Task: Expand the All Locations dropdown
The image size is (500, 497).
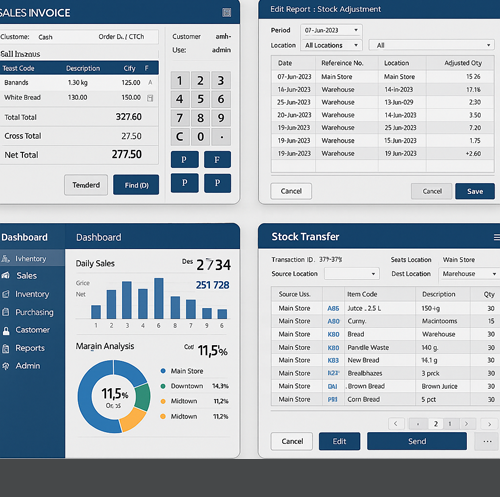Action: click(x=331, y=45)
